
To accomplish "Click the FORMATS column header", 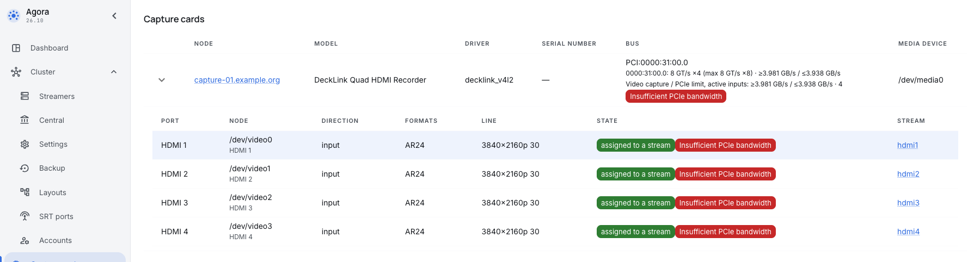I will click(421, 121).
